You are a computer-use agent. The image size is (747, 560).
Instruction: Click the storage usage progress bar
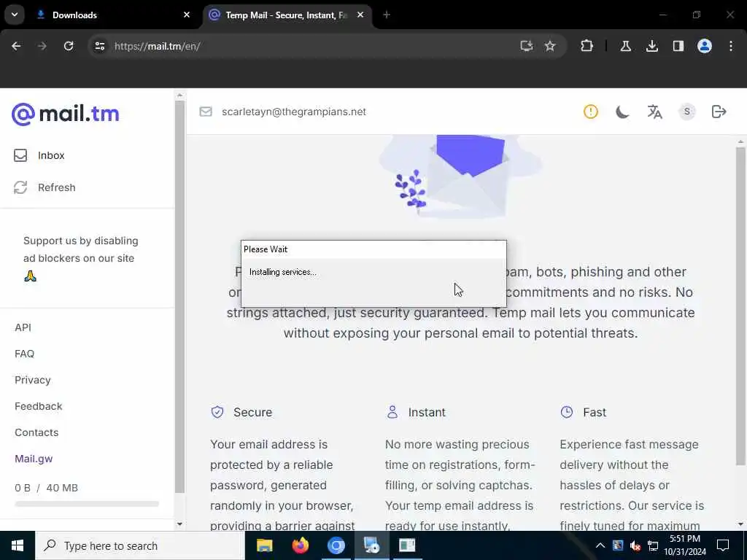[87, 504]
